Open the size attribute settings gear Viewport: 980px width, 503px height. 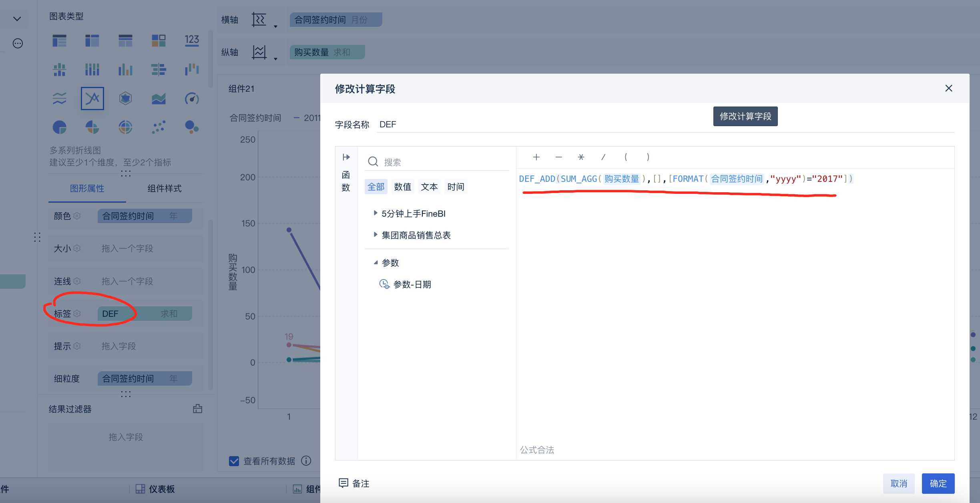point(77,248)
